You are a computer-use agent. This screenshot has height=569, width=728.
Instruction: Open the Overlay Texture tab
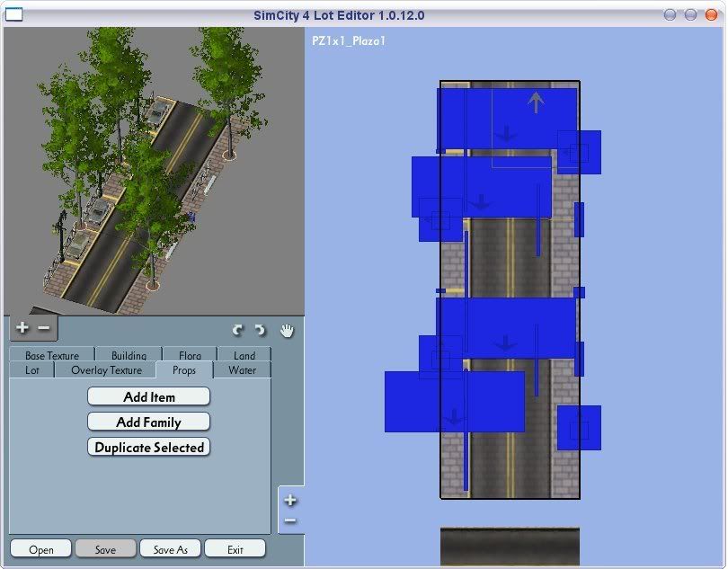pos(106,369)
